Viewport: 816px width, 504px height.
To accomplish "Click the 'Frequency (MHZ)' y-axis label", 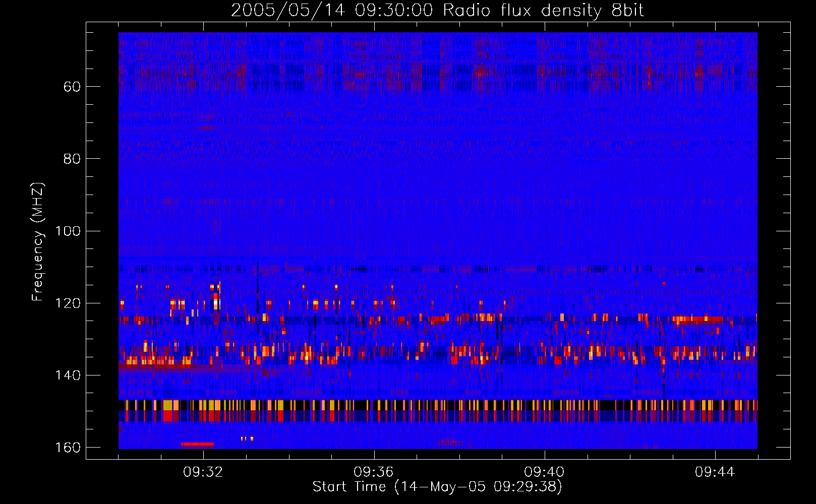I will coord(38,241).
